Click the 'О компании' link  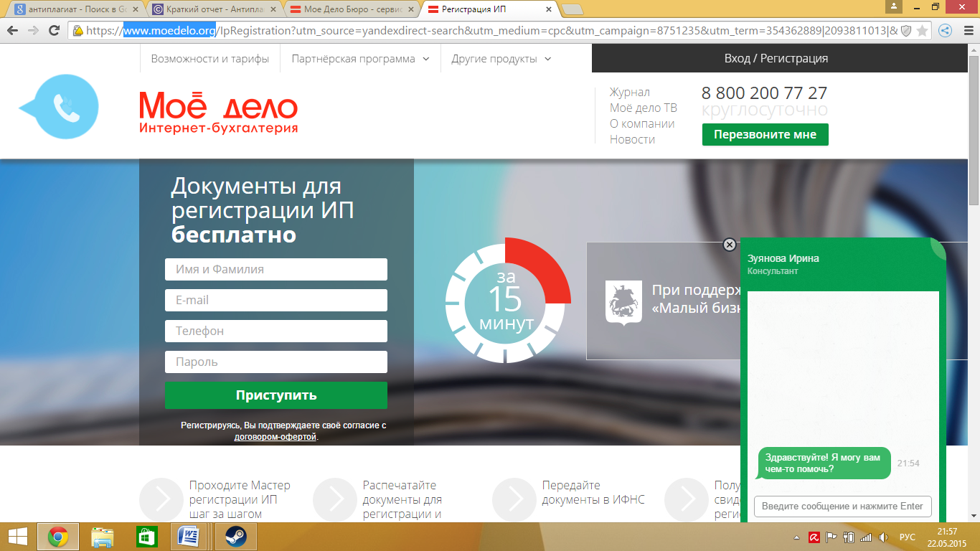(642, 123)
